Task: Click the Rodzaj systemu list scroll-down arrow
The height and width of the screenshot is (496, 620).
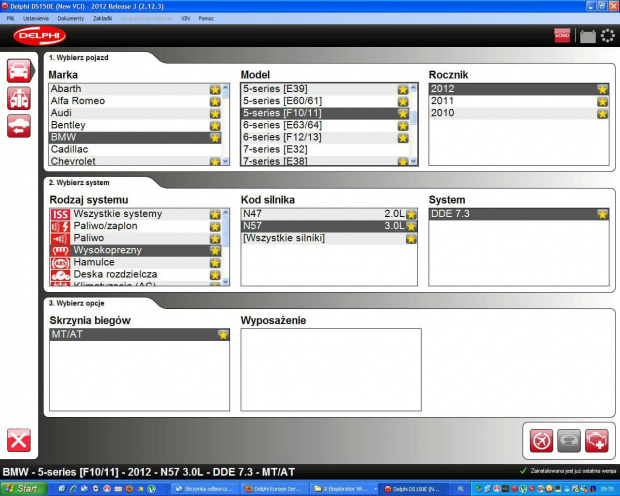Action: point(225,282)
